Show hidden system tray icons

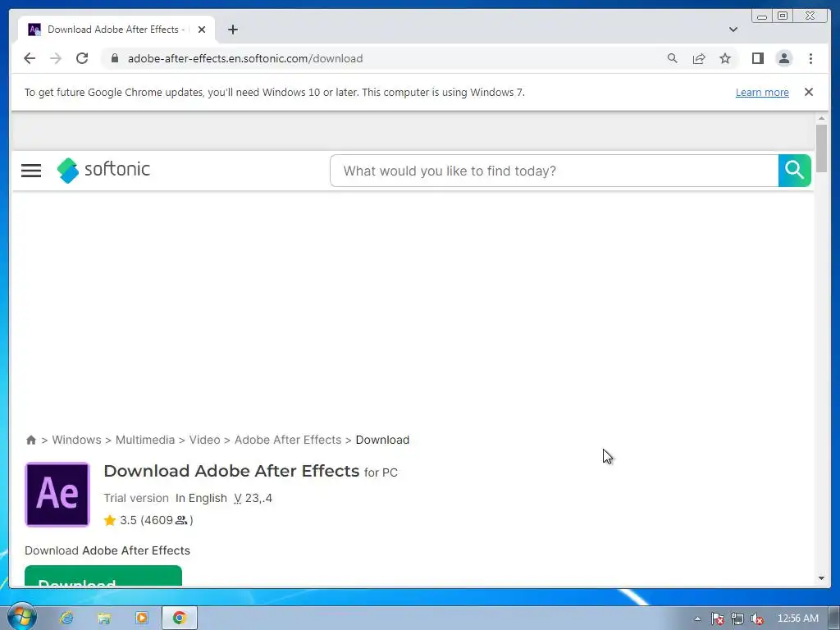click(697, 619)
